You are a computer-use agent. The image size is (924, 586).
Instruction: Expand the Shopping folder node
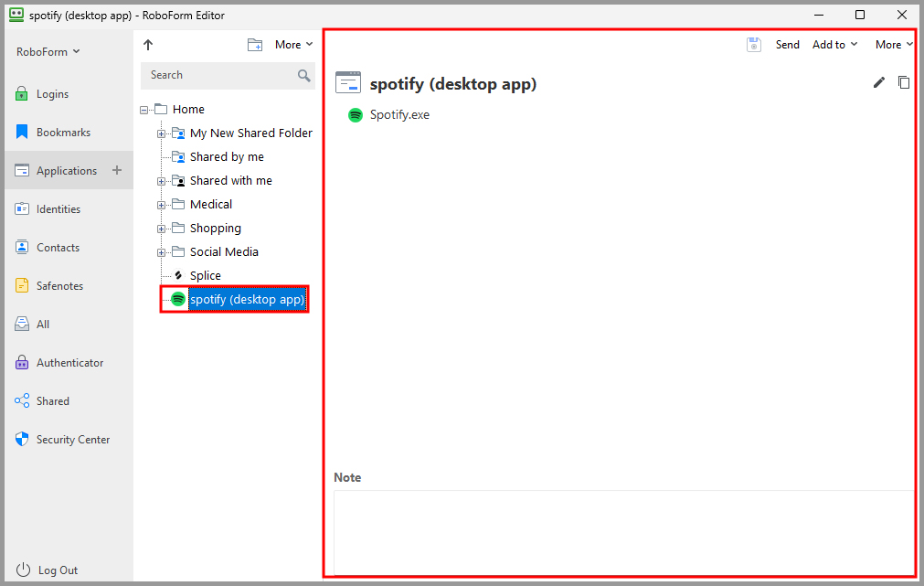(x=161, y=229)
